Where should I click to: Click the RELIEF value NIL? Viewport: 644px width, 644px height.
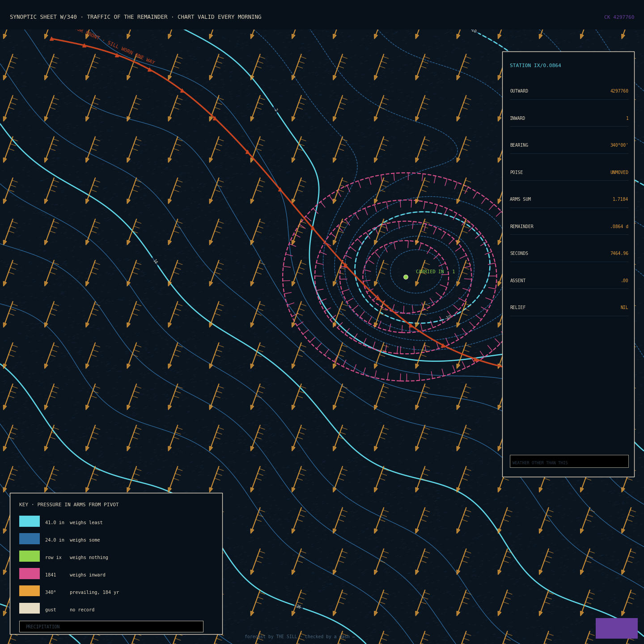pyautogui.click(x=624, y=308)
